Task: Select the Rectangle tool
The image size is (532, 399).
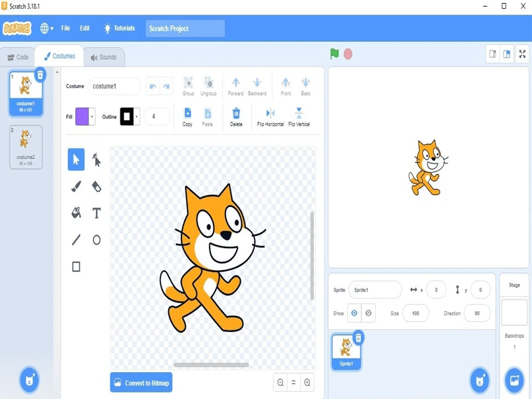Action: pyautogui.click(x=76, y=267)
